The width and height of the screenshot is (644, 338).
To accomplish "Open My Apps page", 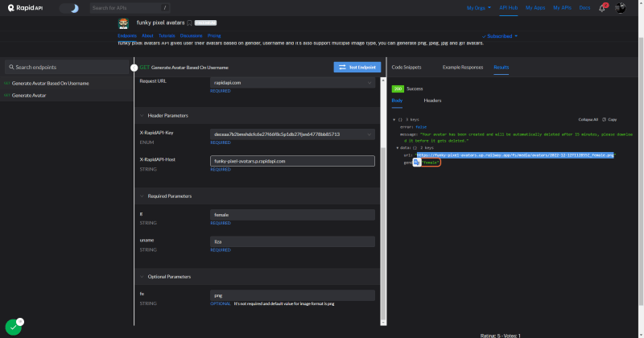I will click(535, 8).
